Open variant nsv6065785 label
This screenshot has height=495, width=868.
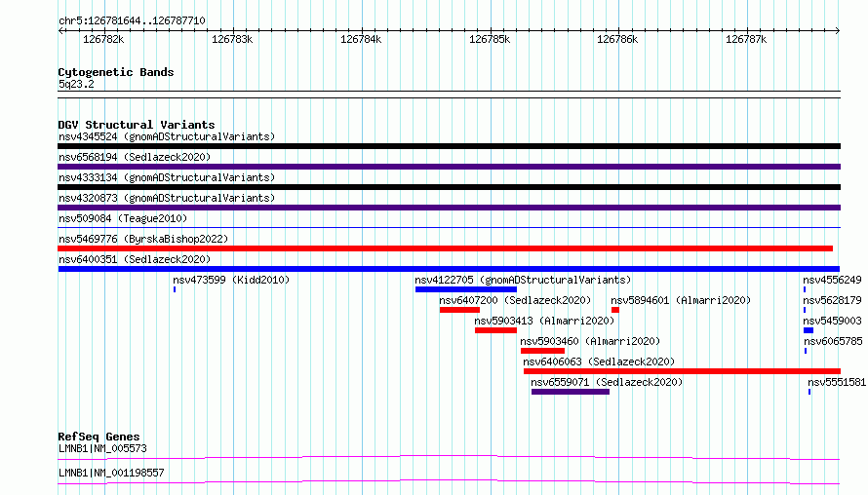coord(833,341)
